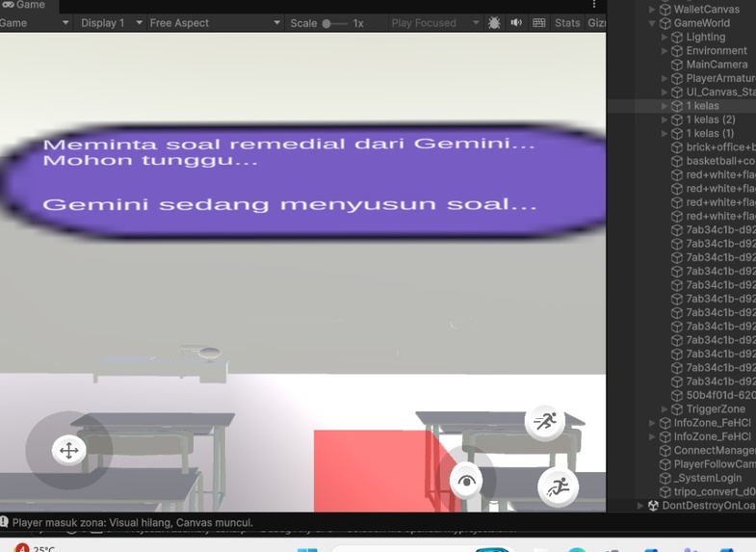The width and height of the screenshot is (756, 552).
Task: Click the movement joystick arrows icon
Action: [69, 451]
